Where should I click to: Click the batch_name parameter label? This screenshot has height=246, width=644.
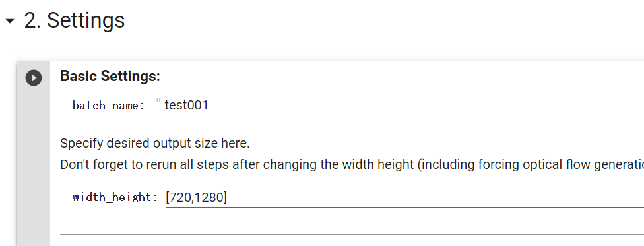[109, 106]
